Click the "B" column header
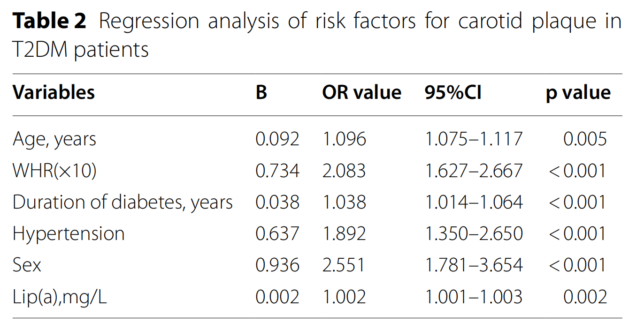This screenshot has height=330, width=644. click(x=261, y=93)
